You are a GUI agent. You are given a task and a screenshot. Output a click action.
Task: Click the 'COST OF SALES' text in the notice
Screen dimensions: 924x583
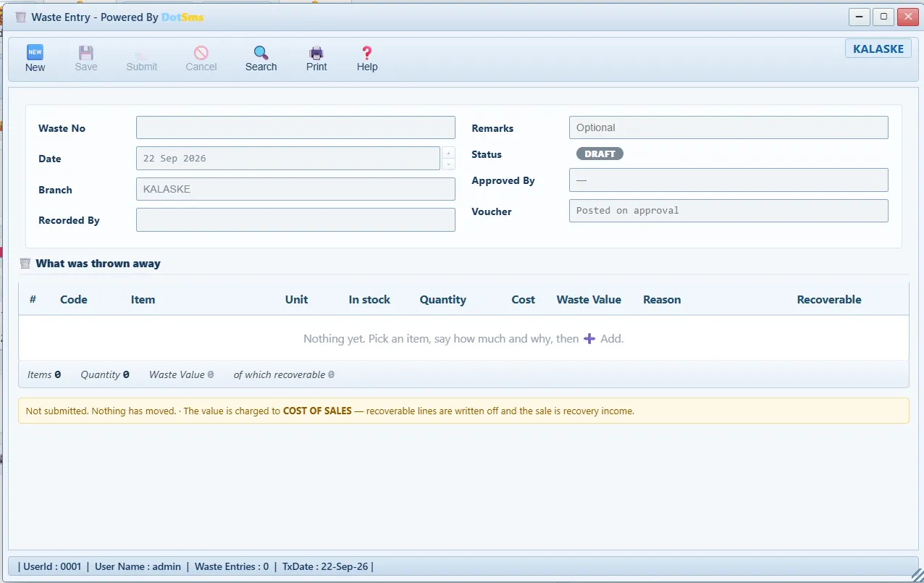[317, 411]
